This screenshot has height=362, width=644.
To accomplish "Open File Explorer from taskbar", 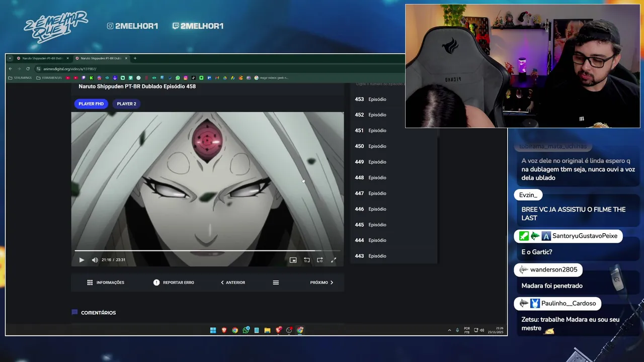I will point(267,330).
